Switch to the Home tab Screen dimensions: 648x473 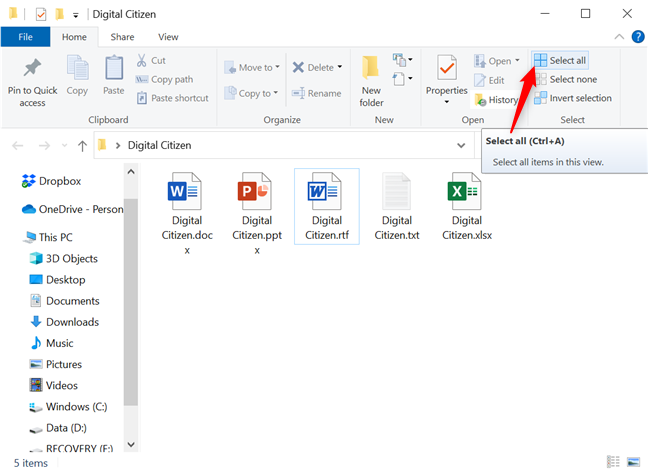pyautogui.click(x=74, y=37)
